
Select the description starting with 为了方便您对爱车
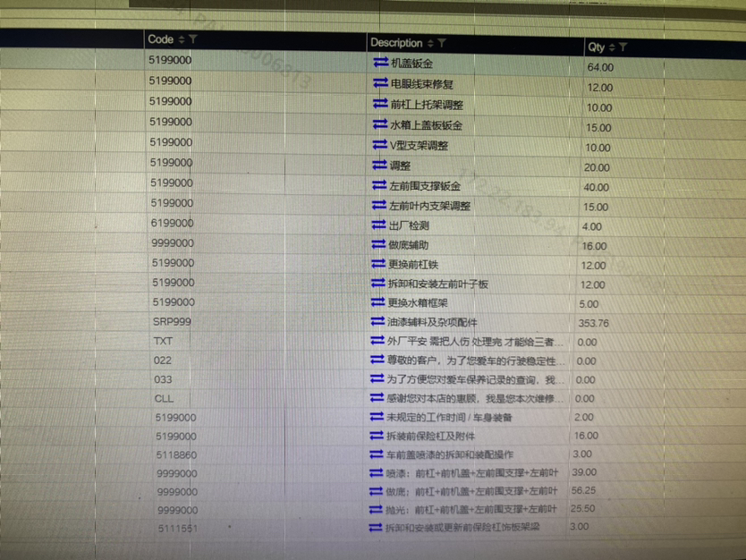click(x=475, y=379)
